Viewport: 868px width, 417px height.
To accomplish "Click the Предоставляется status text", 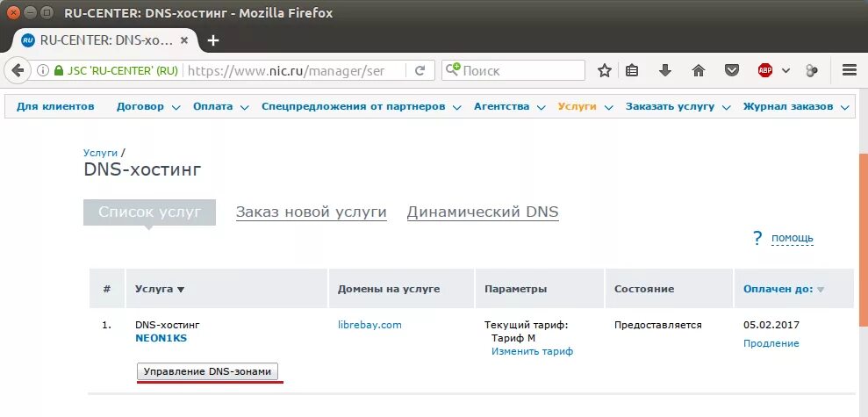I will (x=657, y=325).
